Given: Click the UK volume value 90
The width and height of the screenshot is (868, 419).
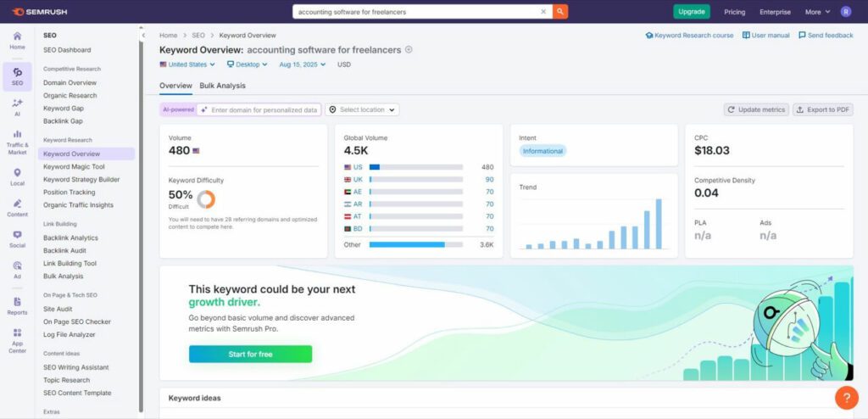Looking at the screenshot, I should (489, 180).
